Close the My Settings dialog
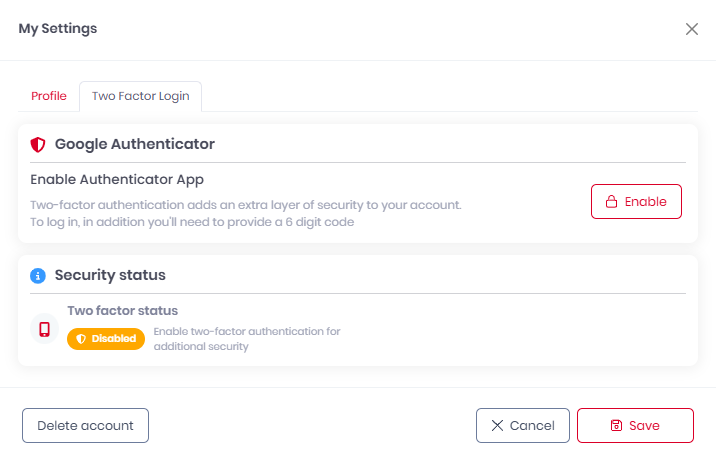The height and width of the screenshot is (462, 716). point(692,29)
